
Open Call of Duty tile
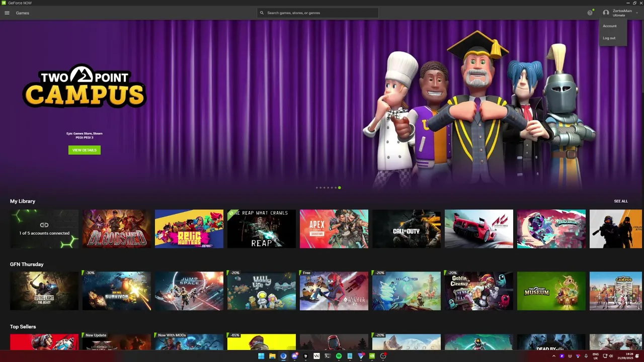(407, 229)
